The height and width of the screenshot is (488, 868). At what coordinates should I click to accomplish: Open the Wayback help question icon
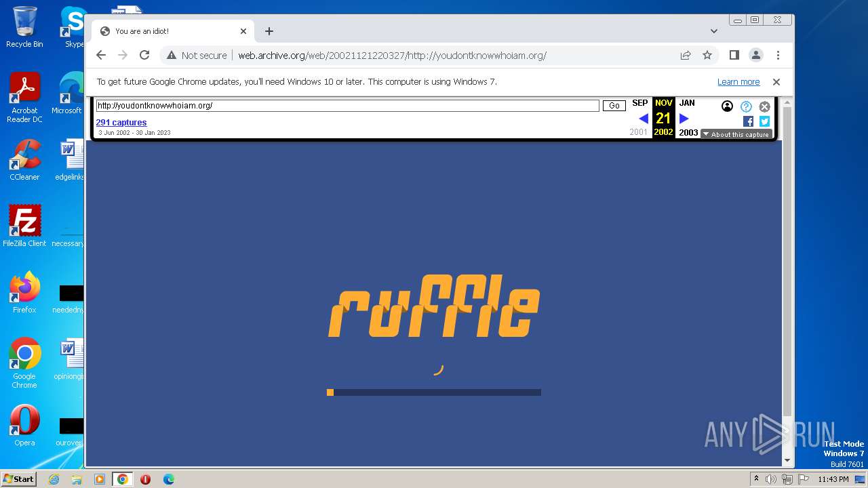click(x=746, y=106)
